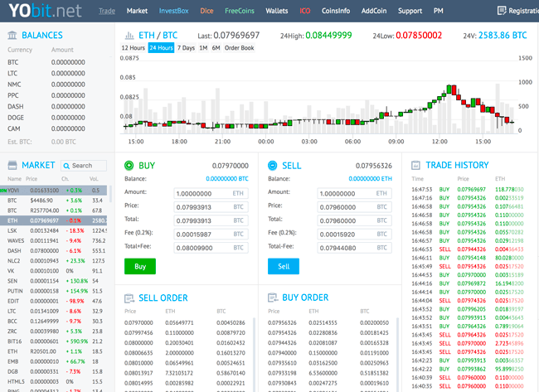Screen dimensions: 539x392
Task: Click the Buy Order list icon
Action: tap(273, 298)
